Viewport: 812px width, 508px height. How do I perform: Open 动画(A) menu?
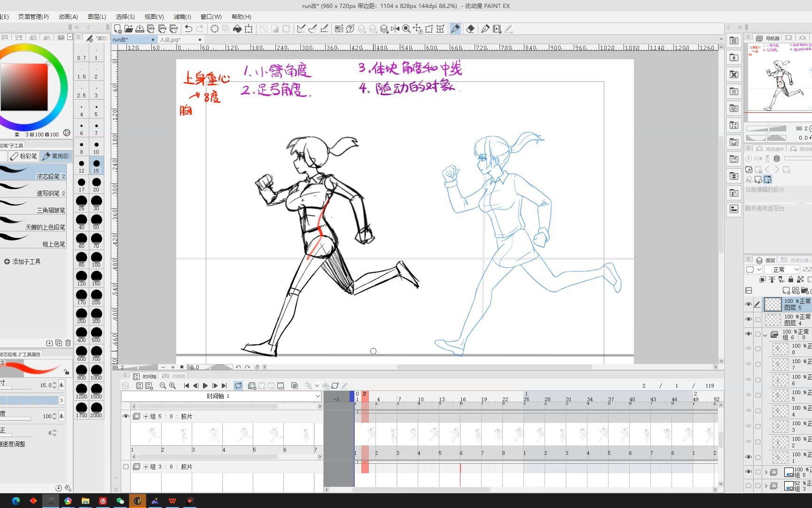pyautogui.click(x=68, y=17)
